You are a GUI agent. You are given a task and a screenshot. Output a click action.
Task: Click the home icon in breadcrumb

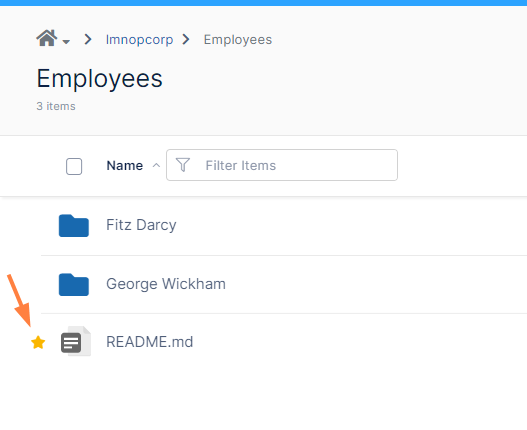coord(47,38)
